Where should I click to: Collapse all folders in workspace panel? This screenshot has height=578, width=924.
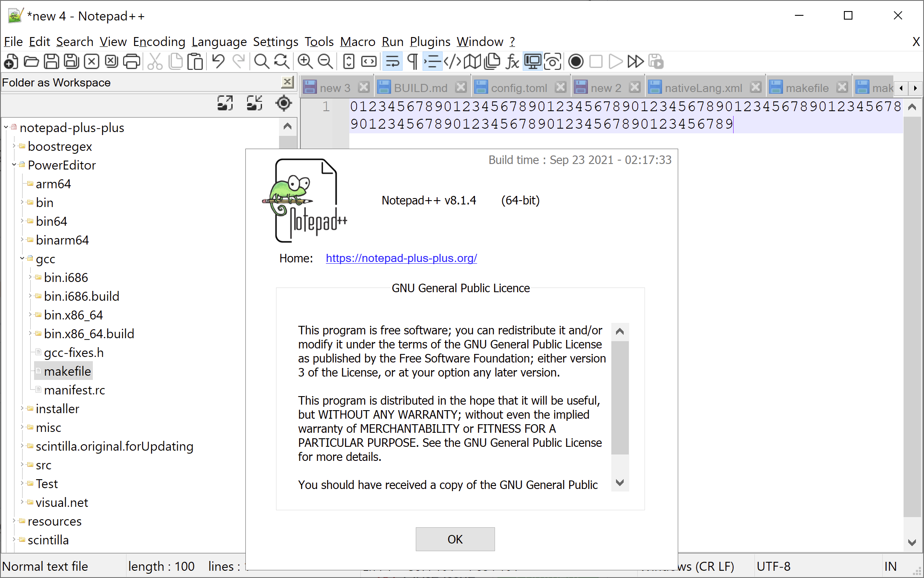(255, 103)
